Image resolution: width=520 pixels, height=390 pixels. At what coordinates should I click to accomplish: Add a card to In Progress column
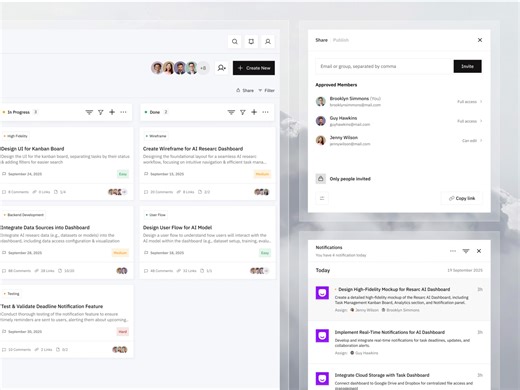click(x=112, y=112)
